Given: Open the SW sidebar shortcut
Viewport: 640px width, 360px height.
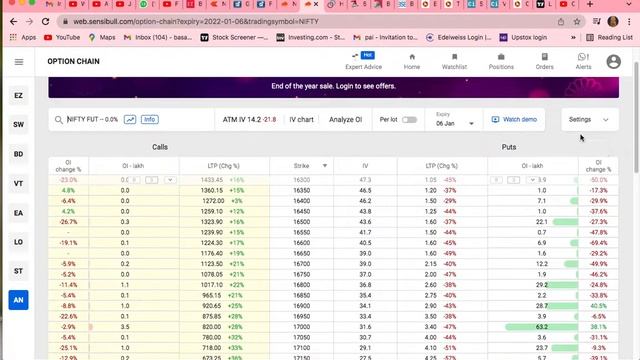Looking at the screenshot, I should click(x=18, y=124).
